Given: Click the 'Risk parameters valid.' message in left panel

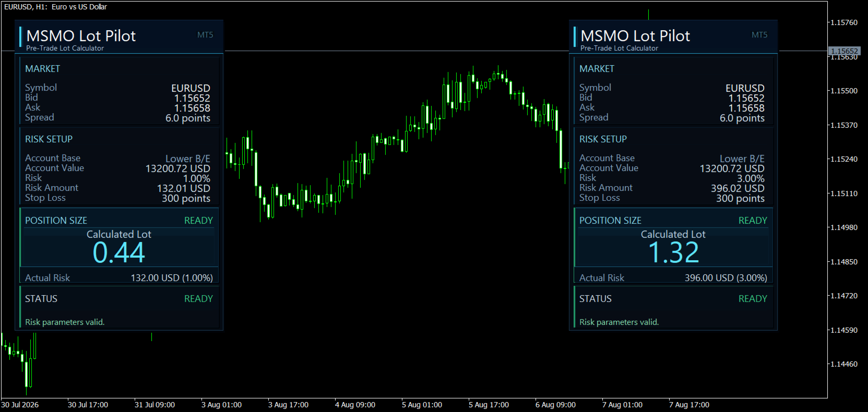Looking at the screenshot, I should pyautogui.click(x=65, y=322).
